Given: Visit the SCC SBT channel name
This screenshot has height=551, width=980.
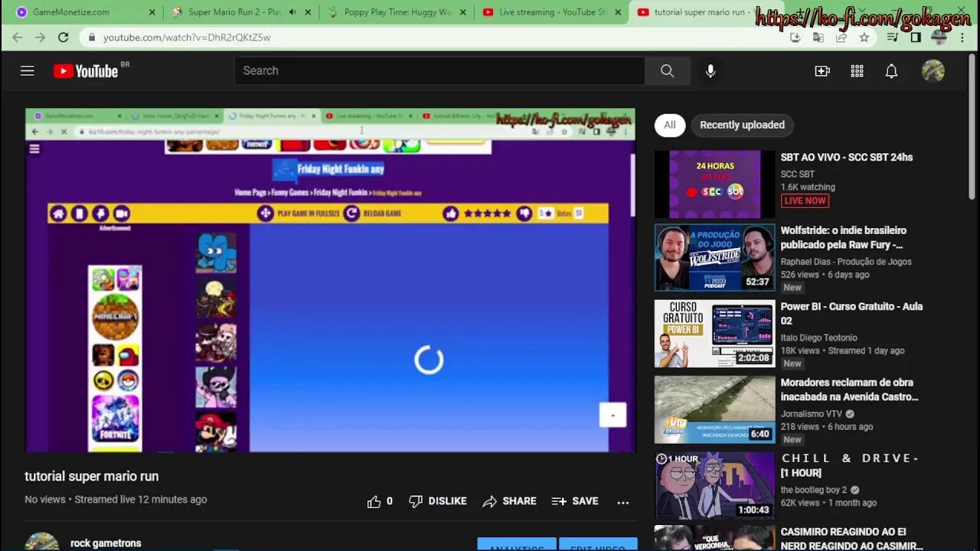Looking at the screenshot, I should [798, 174].
